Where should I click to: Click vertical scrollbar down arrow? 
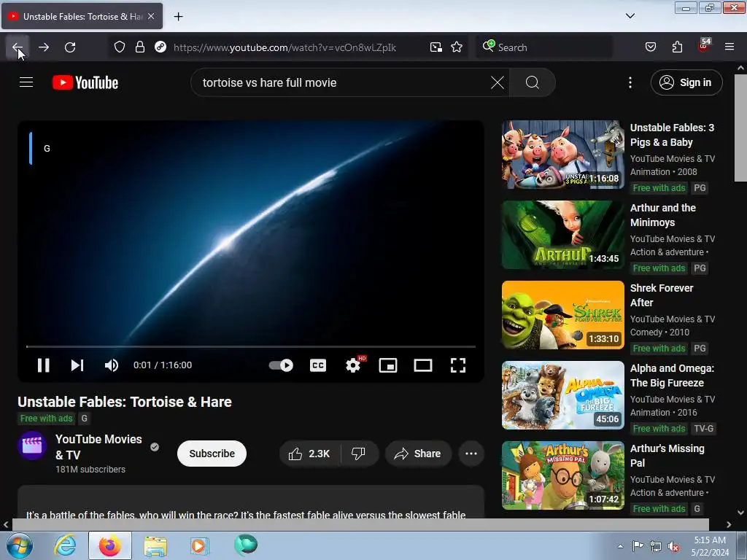coord(740,513)
